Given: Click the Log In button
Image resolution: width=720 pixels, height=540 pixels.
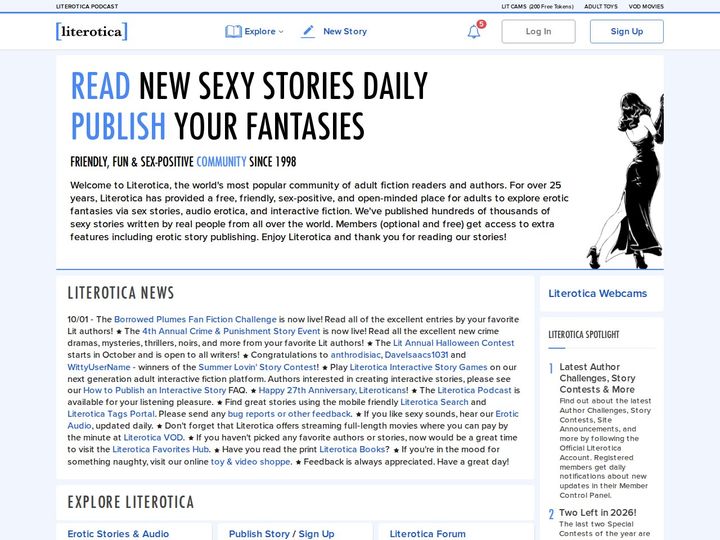Looking at the screenshot, I should click(x=538, y=31).
